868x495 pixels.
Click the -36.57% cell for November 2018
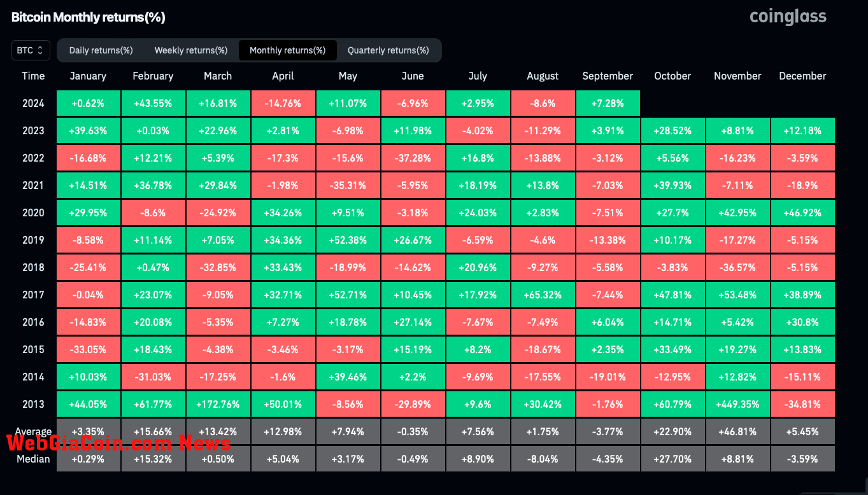click(737, 267)
